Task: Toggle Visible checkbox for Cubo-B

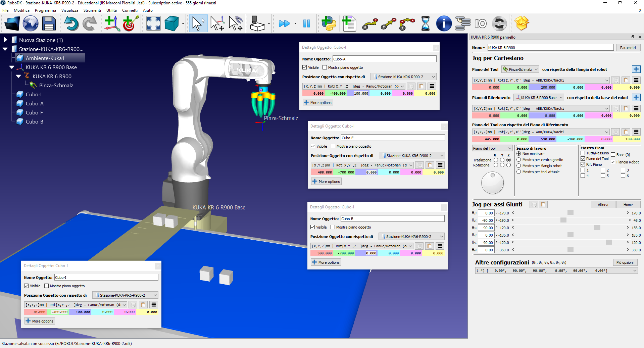Action: pos(312,227)
